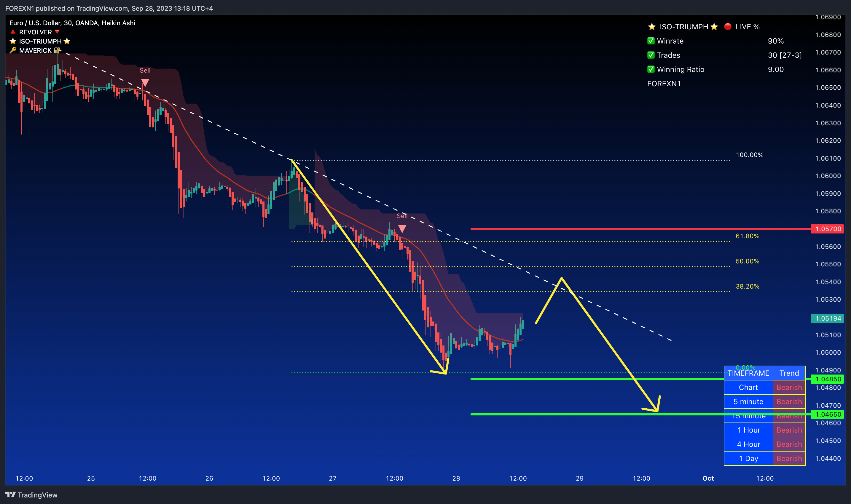Click the 5 minute row timeframe cell

click(x=748, y=402)
